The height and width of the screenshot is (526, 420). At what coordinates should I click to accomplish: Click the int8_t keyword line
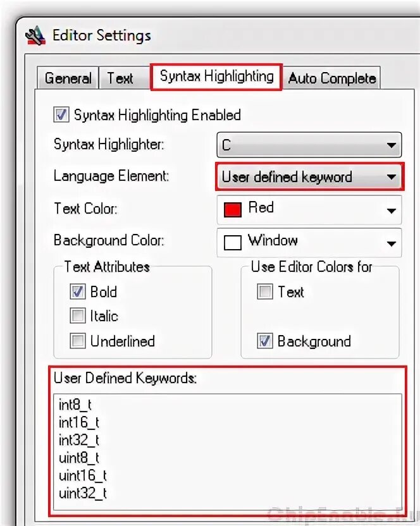75,405
